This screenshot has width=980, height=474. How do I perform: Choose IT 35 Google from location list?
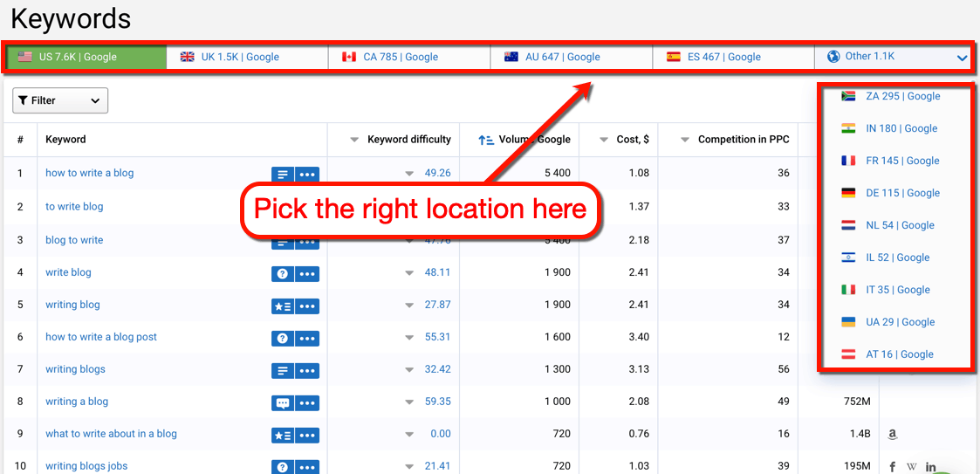click(x=887, y=290)
